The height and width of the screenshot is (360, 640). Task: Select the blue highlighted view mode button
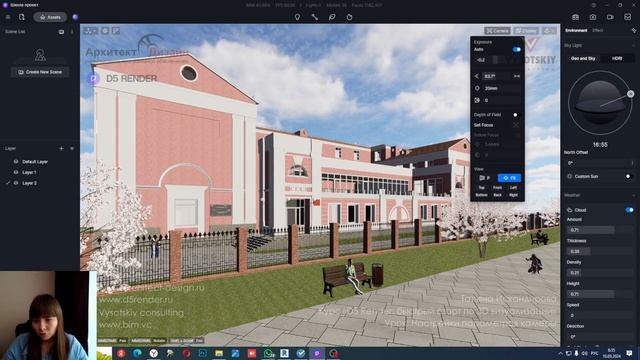[x=509, y=178]
